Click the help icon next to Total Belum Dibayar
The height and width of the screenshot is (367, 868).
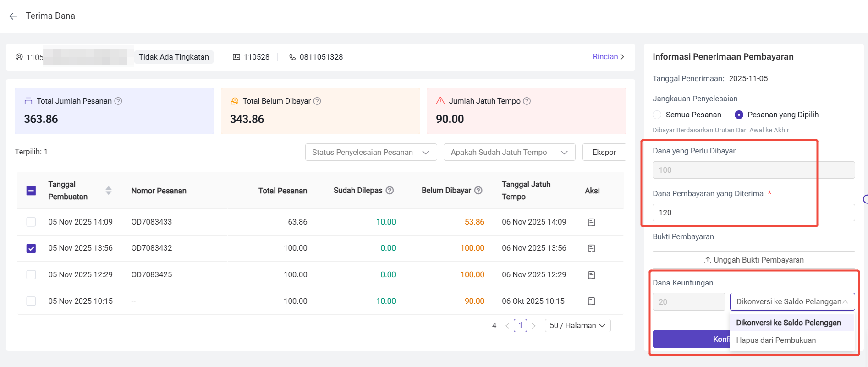coord(317,101)
